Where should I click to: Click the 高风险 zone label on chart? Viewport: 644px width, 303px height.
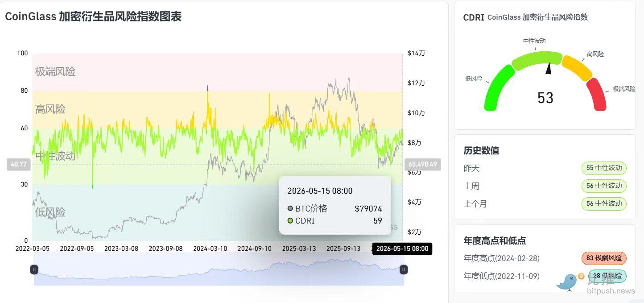50,109
